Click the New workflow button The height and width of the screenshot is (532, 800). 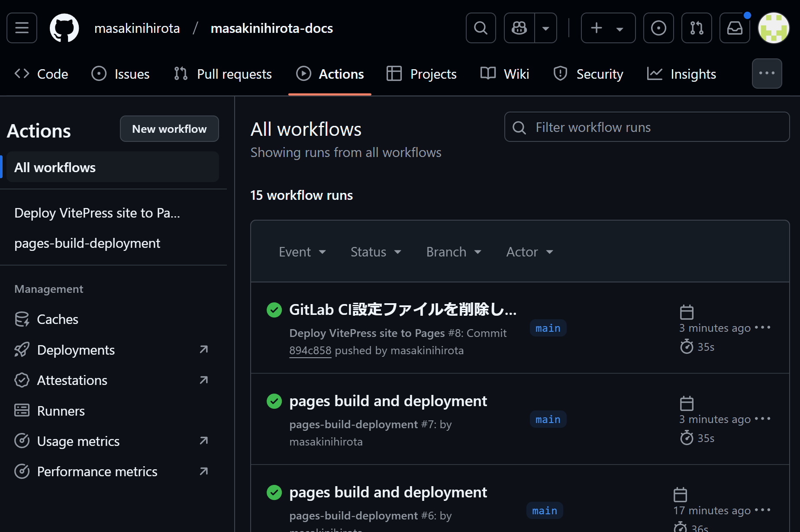tap(169, 128)
